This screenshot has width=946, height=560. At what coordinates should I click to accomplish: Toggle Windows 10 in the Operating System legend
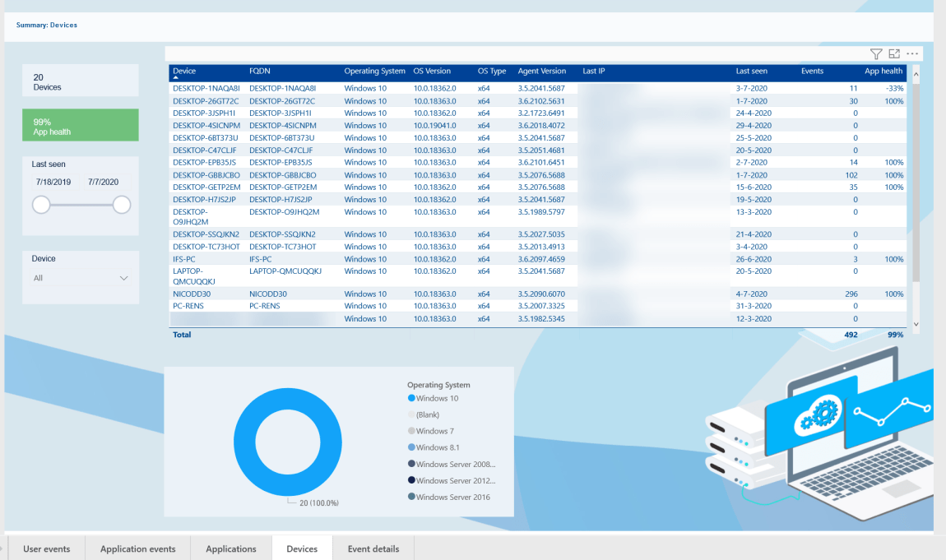[437, 398]
